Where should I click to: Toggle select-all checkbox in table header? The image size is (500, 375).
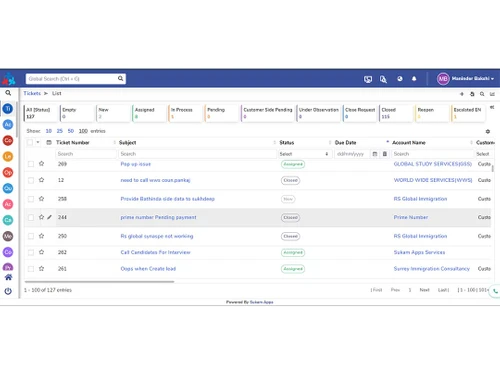click(x=30, y=142)
